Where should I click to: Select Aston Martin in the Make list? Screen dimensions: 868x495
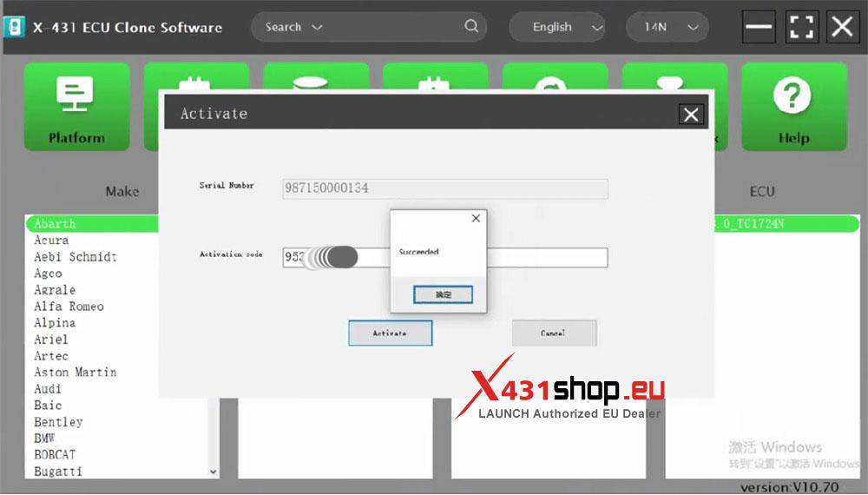click(76, 372)
